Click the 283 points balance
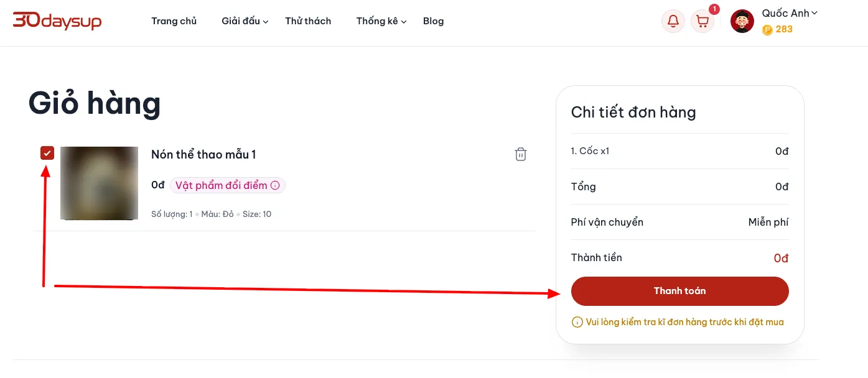This screenshot has width=868, height=378. 784,29
